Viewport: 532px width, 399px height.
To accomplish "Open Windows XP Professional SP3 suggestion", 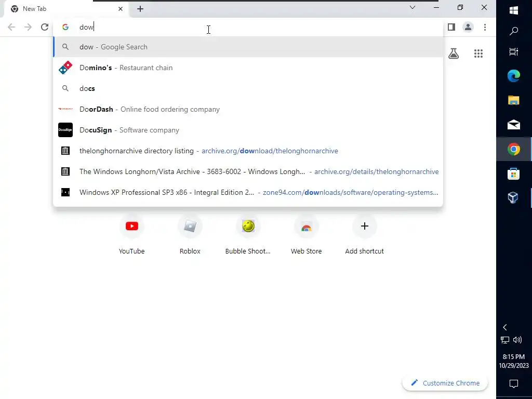I will (x=248, y=192).
